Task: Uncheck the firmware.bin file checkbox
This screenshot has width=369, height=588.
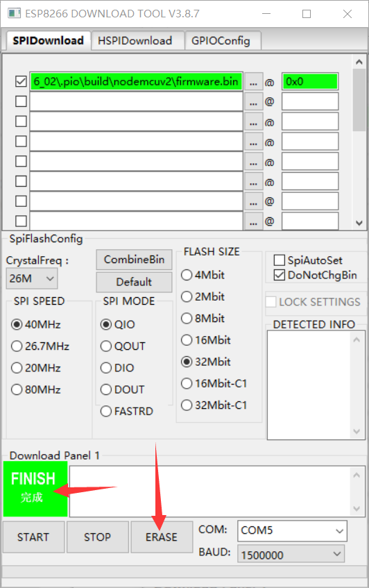Action: pyautogui.click(x=21, y=81)
